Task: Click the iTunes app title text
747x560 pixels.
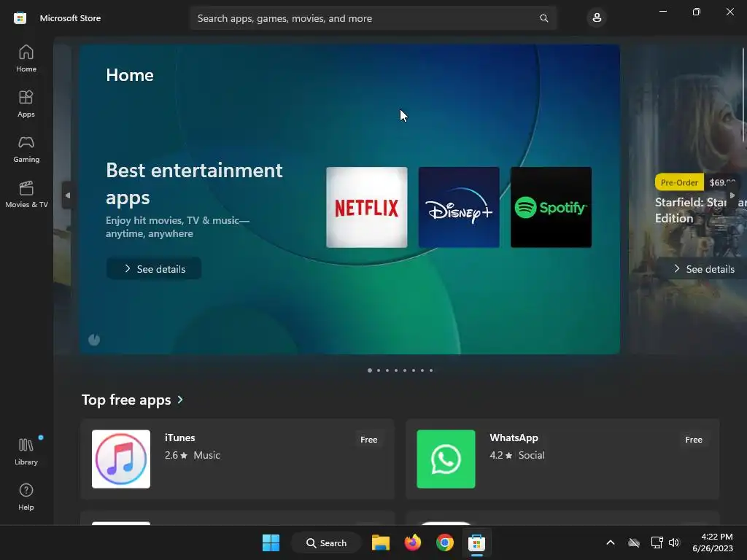Action: pyautogui.click(x=179, y=437)
